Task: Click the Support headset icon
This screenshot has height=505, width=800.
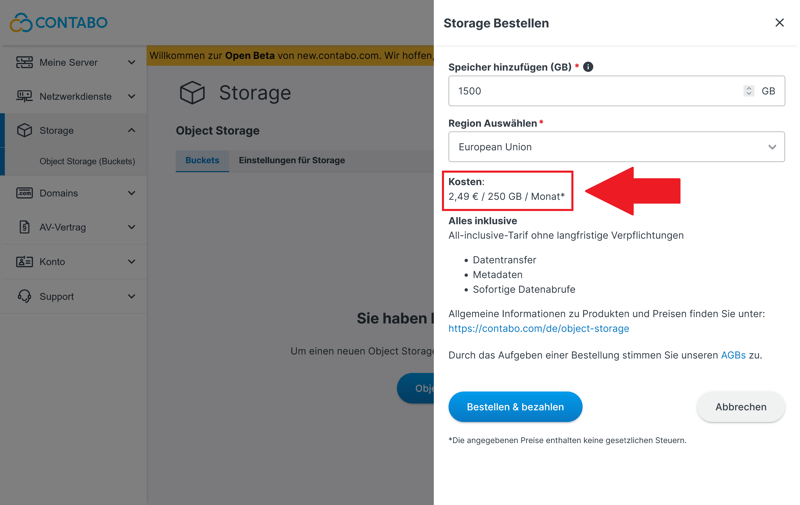Action: click(x=24, y=296)
